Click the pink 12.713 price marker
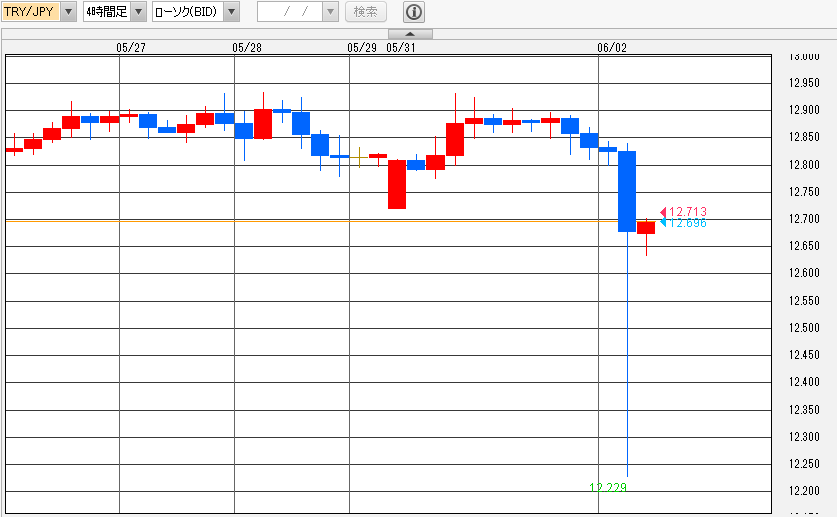The width and height of the screenshot is (837, 517). coord(684,212)
